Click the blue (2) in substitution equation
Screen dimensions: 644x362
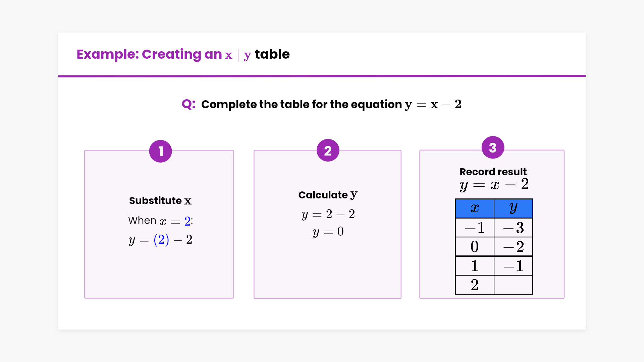click(161, 240)
